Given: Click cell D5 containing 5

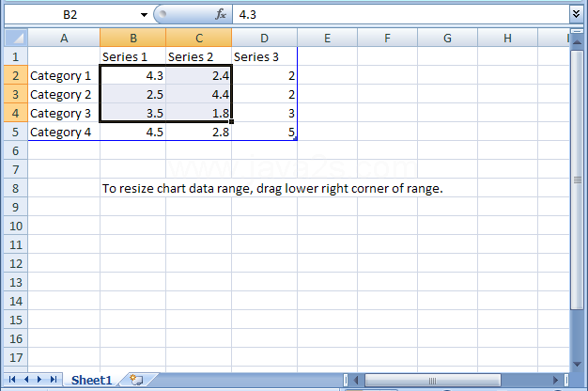Looking at the screenshot, I should [264, 132].
